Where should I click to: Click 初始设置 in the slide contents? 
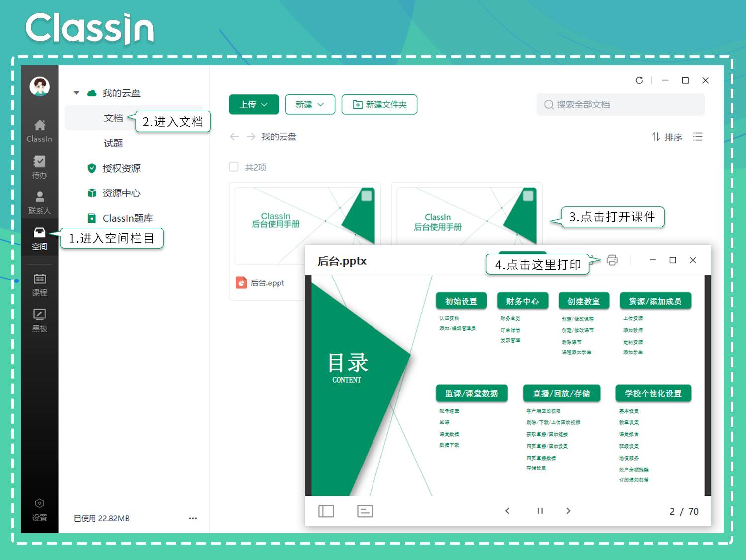[x=461, y=301]
